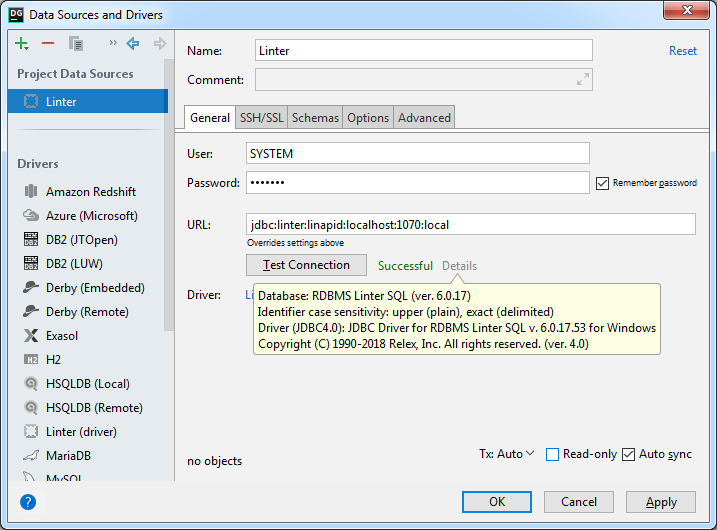Click the blue back arrow icon
717x530 pixels.
pyautogui.click(x=132, y=44)
